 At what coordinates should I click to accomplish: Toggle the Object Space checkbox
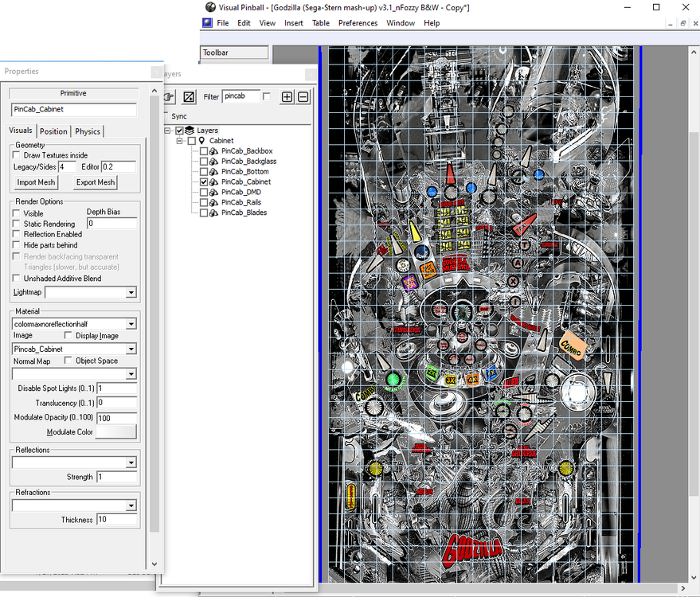click(x=68, y=360)
